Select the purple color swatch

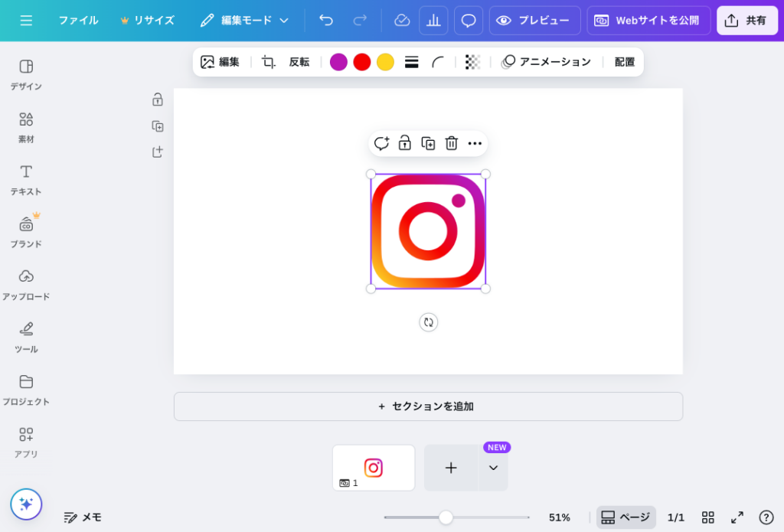click(338, 62)
